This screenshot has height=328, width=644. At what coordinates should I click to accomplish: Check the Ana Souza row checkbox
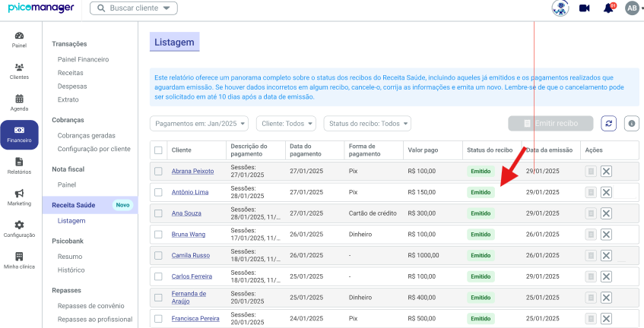coord(158,213)
